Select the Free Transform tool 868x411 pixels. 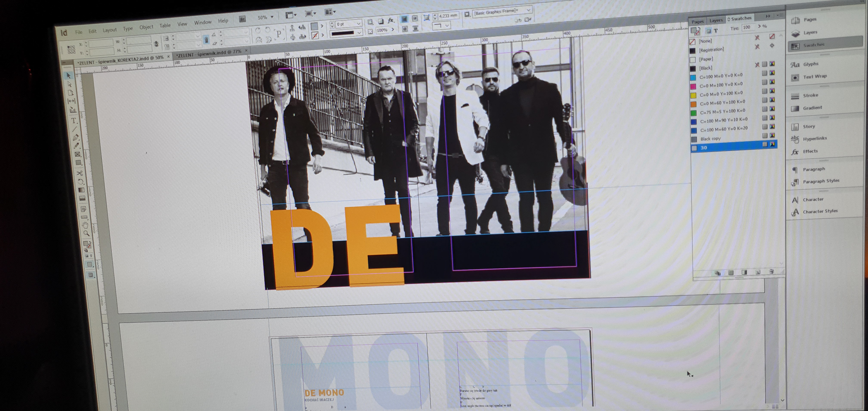(x=80, y=182)
